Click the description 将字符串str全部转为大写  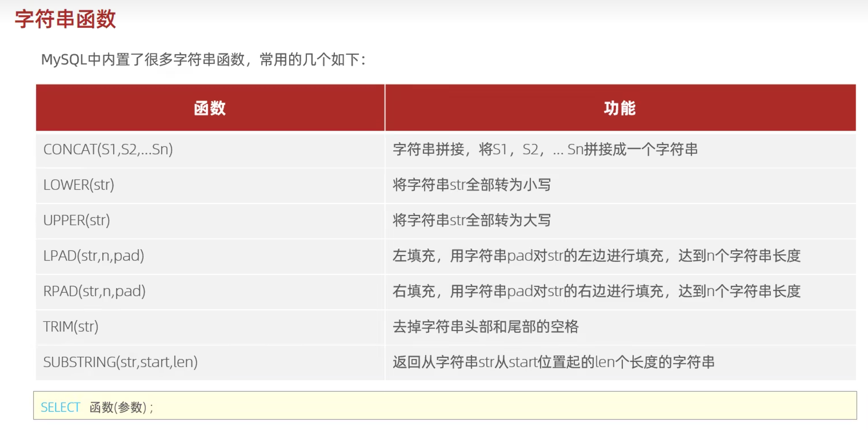click(472, 220)
